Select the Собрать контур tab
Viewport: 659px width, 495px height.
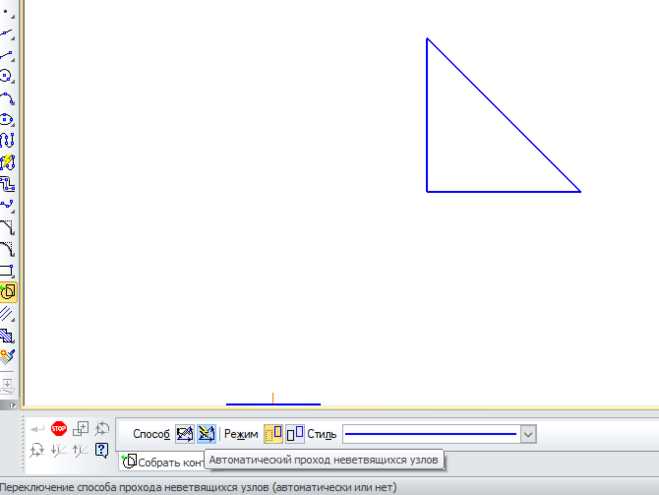(x=162, y=462)
